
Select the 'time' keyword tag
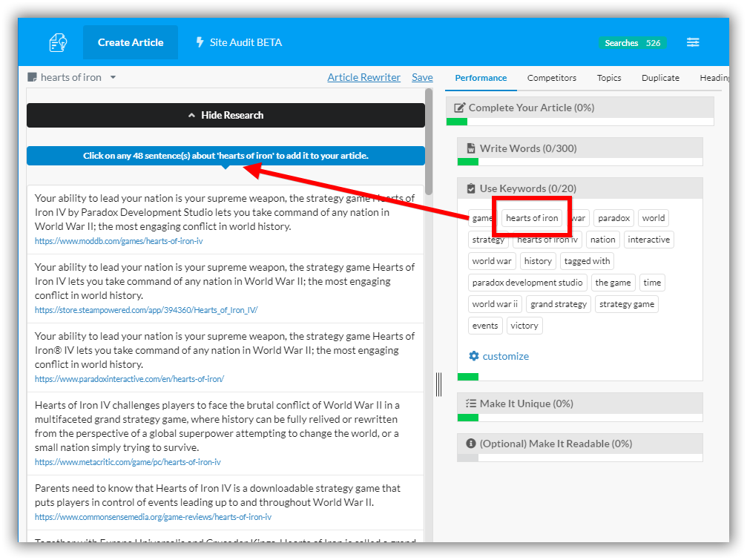[x=652, y=283]
